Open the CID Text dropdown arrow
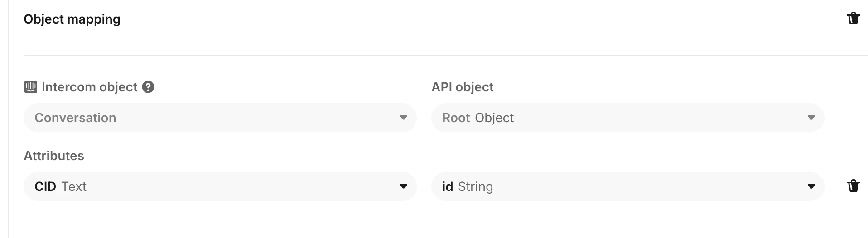 403,186
